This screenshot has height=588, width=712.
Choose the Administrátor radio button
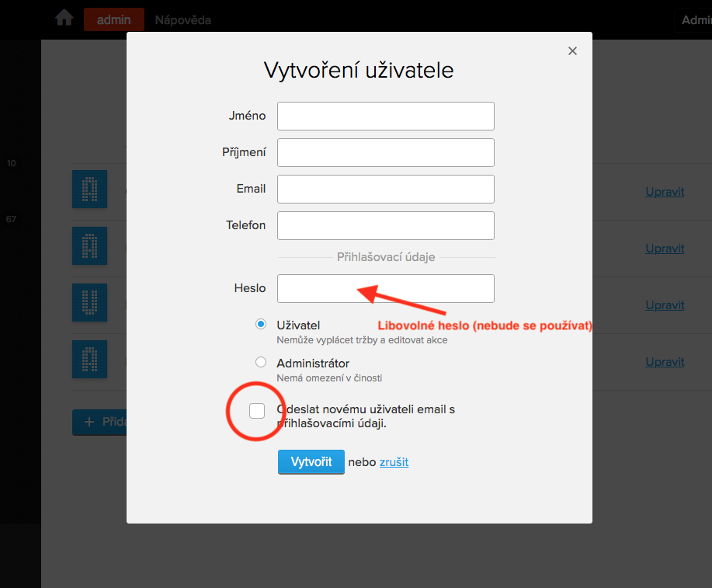[261, 363]
